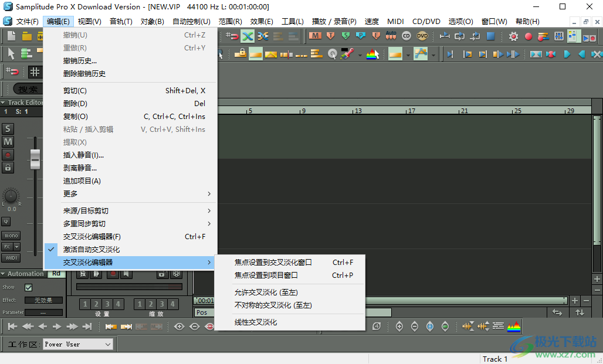Collapse the Track Editor panel triangle
Screen dimensions: 603x364
tap(3, 103)
